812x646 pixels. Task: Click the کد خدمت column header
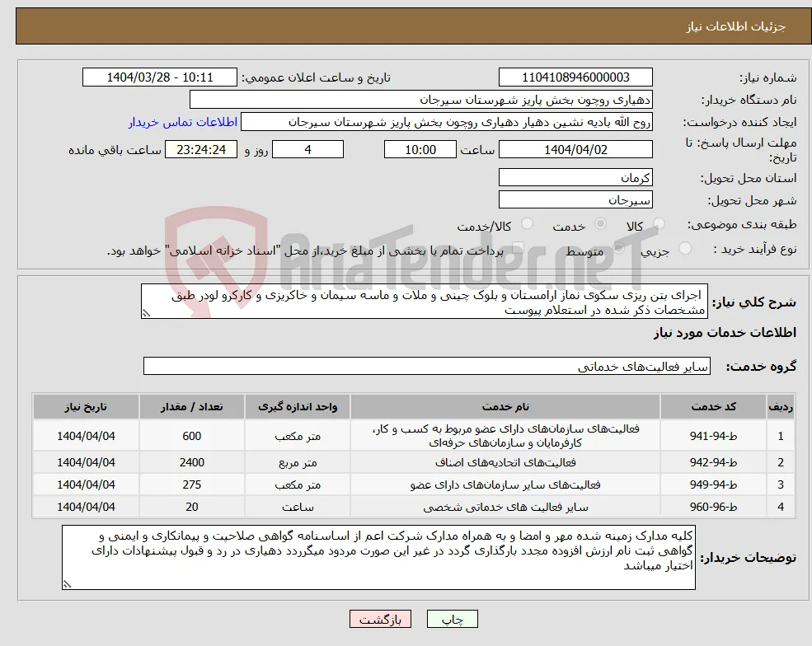point(713,407)
